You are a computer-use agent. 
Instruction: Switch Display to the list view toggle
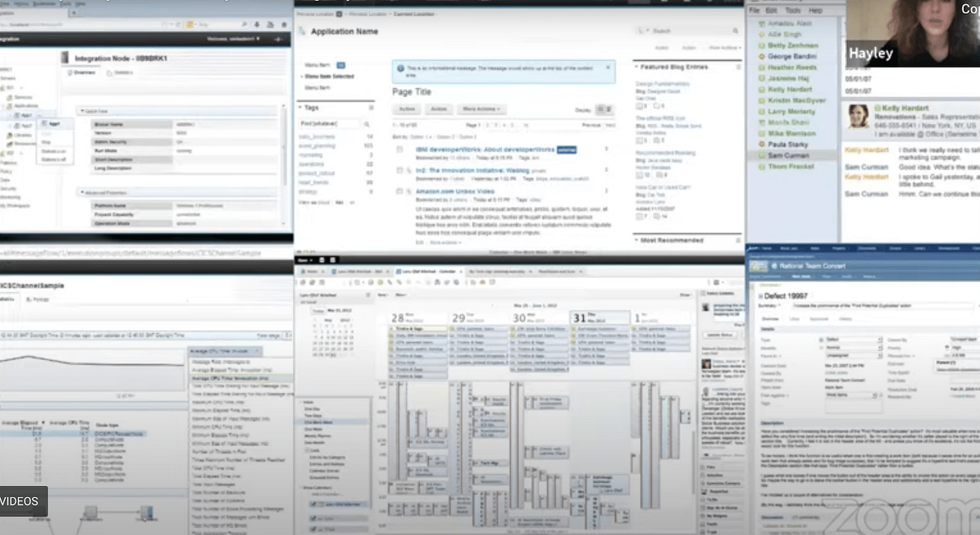[609, 109]
